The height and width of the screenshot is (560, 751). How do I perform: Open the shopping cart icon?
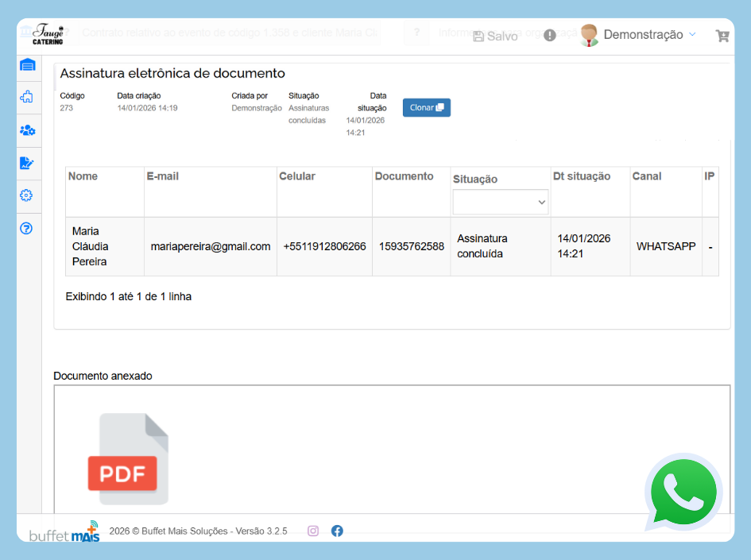pyautogui.click(x=722, y=36)
